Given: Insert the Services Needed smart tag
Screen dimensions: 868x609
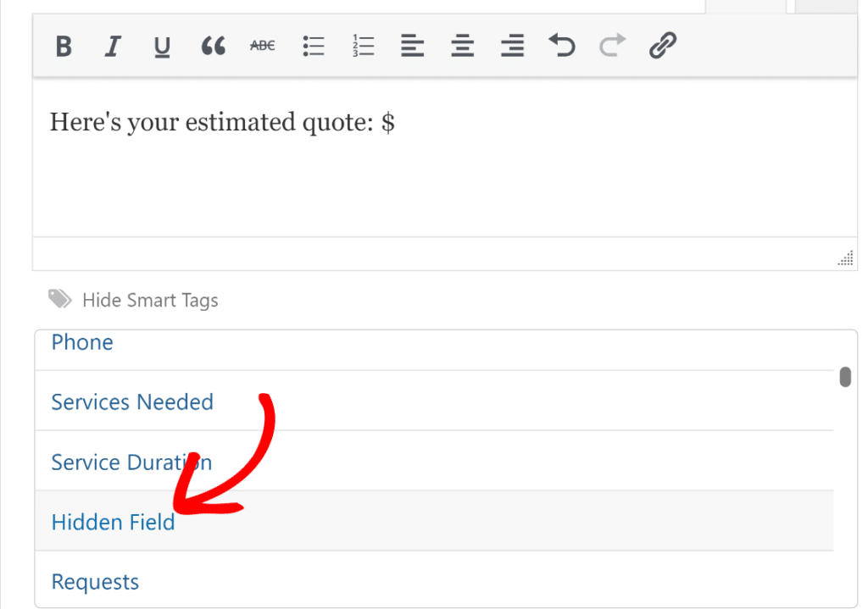Looking at the screenshot, I should [x=131, y=401].
